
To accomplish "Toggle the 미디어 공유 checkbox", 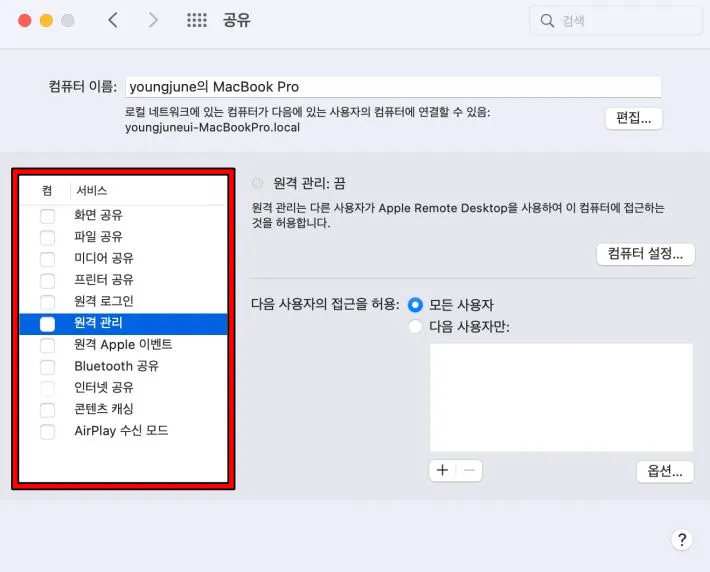I will click(x=48, y=259).
